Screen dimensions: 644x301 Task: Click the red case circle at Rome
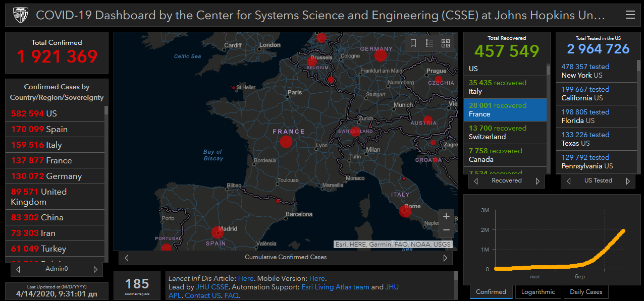click(x=405, y=211)
